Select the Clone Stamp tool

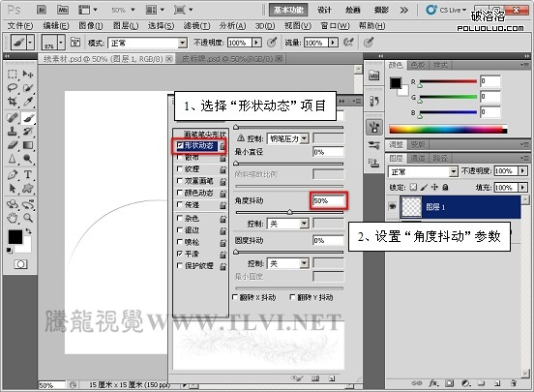13,132
